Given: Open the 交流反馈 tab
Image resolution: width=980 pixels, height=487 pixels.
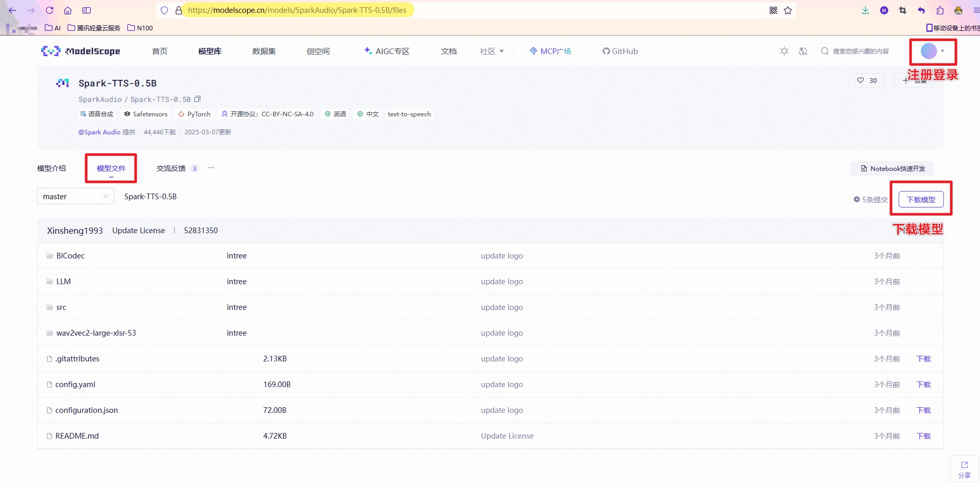Looking at the screenshot, I should click(171, 168).
